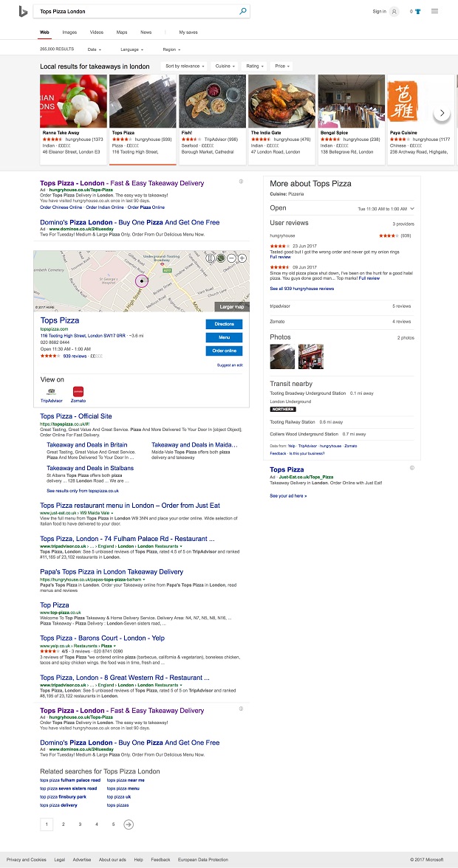Screen dimensions: 458x868
Task: Expand the opening hours chevron
Action: point(412,209)
